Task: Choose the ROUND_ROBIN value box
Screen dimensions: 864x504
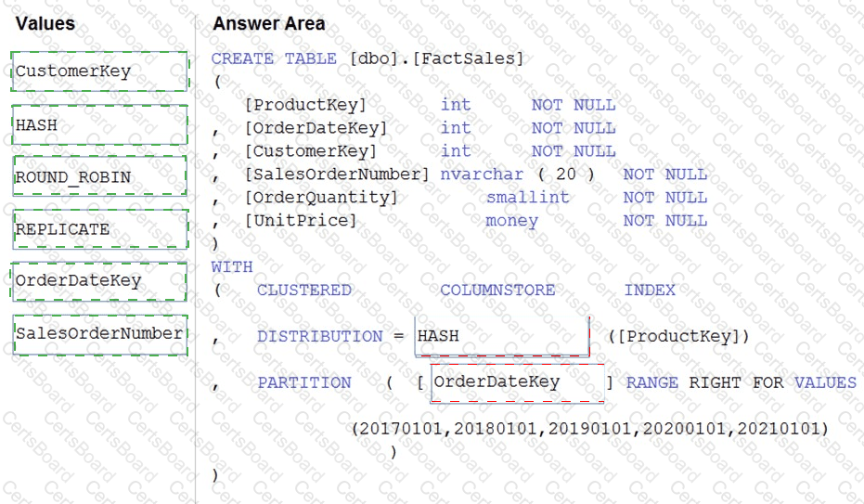Action: pos(99,176)
